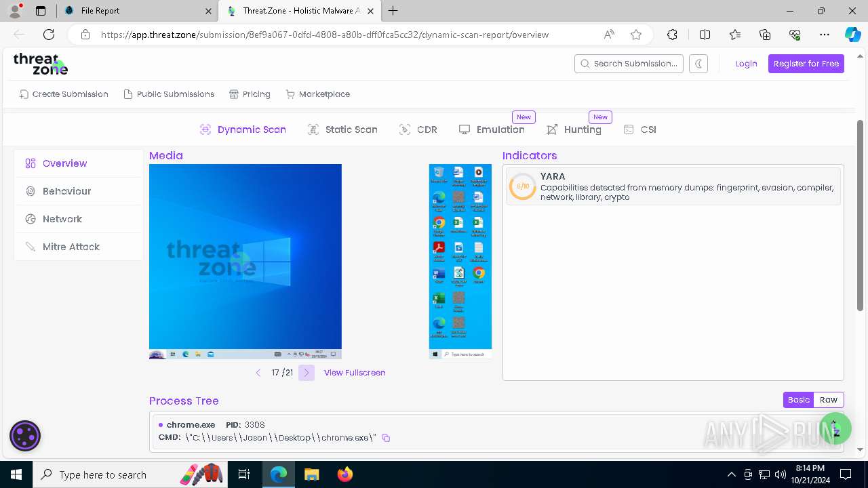Viewport: 868px width, 488px height.
Task: Open the Favorites list icon
Action: 735,35
